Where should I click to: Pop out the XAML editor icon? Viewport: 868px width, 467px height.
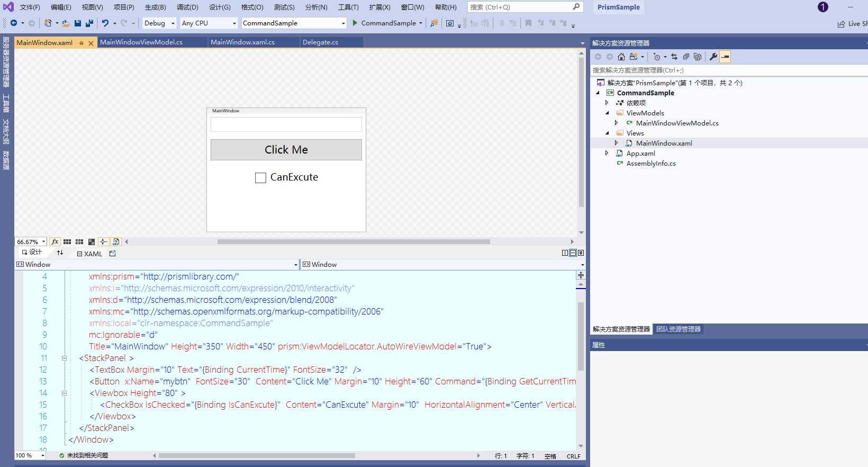(x=112, y=254)
